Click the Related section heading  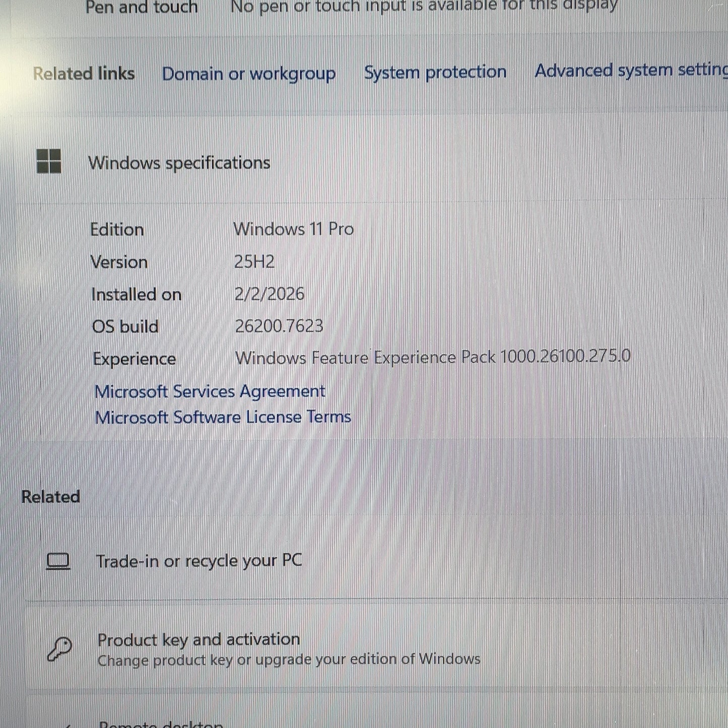[51, 497]
